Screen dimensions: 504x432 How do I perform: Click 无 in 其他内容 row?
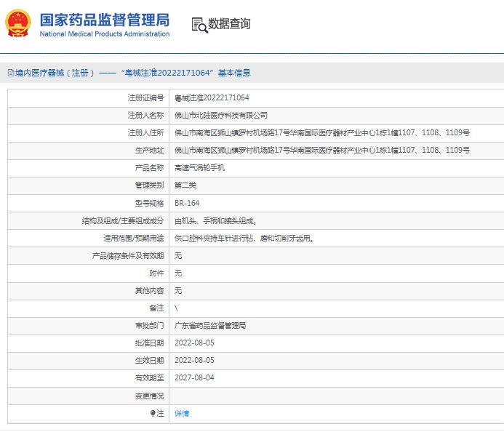click(x=178, y=291)
